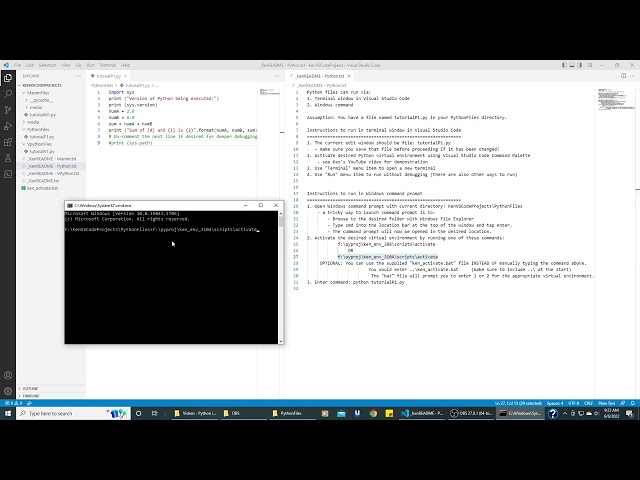Screen dimensions: 640x480
Task: Open the Windows Start menu
Action: 8,413
